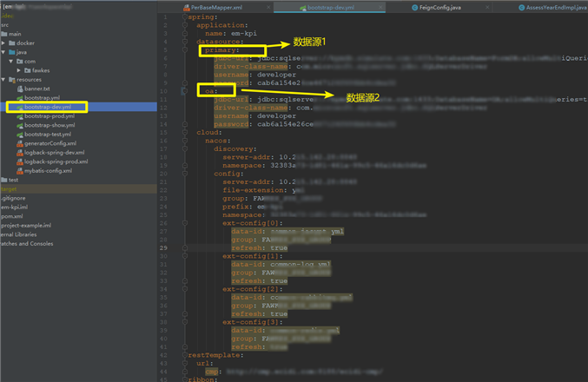Screen dimensions: 588x382
Task: Select banner.txt in project tree
Action: 37,89
